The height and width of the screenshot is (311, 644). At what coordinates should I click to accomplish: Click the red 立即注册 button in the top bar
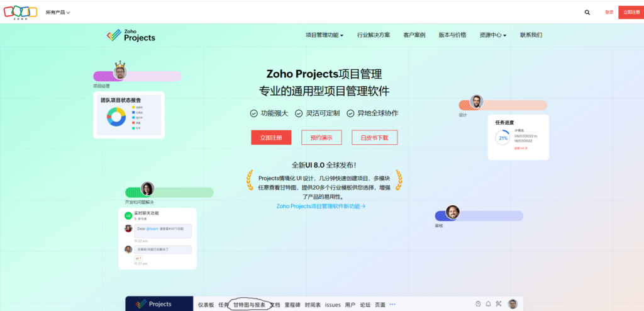pos(631,13)
